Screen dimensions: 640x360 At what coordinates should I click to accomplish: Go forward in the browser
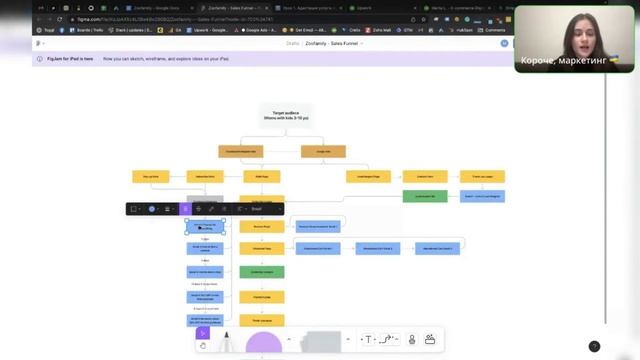tap(49, 19)
